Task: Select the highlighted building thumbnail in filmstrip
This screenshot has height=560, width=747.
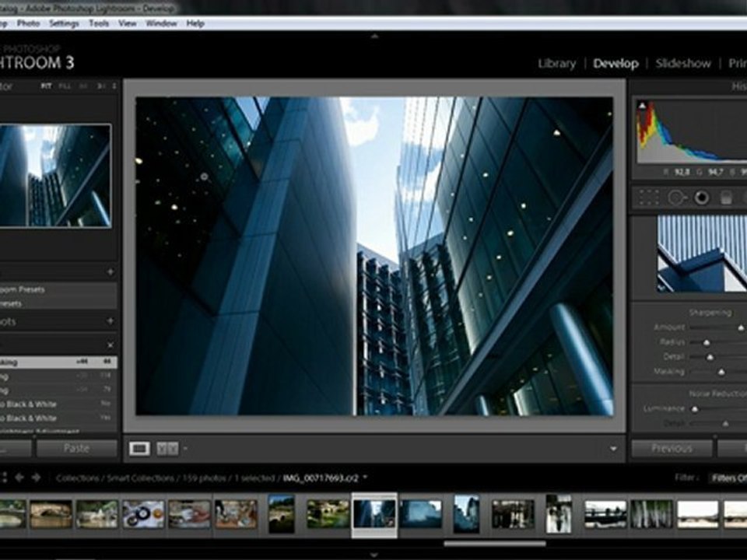Action: click(x=374, y=514)
